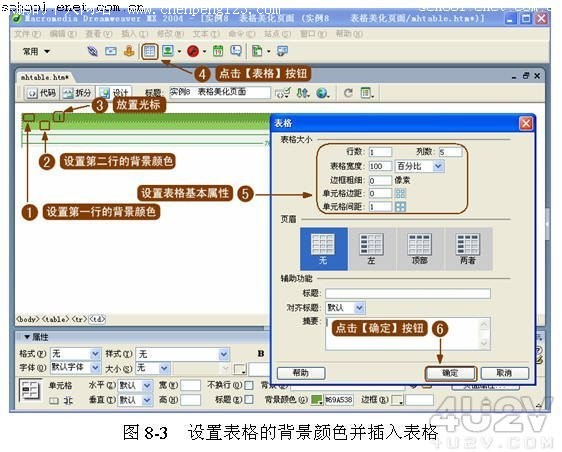
Task: Click the cell icon in the 属性 panel
Action: [x=30, y=390]
